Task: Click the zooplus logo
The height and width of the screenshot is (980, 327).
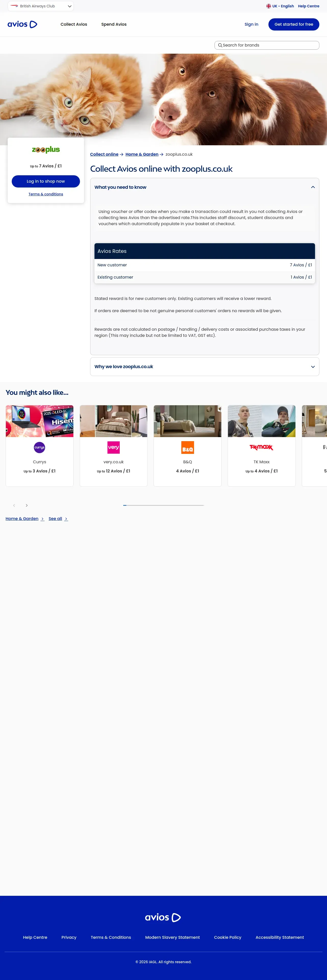Action: pos(46,150)
